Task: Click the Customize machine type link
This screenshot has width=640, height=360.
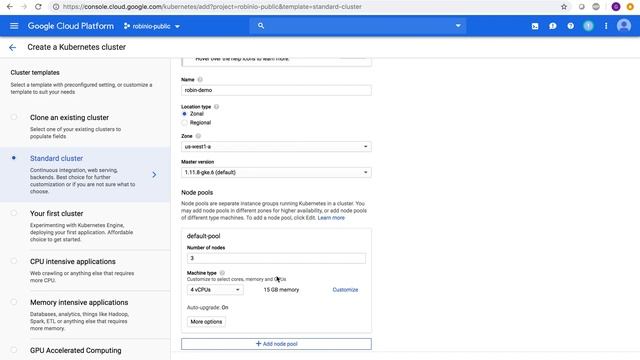Action: (345, 290)
